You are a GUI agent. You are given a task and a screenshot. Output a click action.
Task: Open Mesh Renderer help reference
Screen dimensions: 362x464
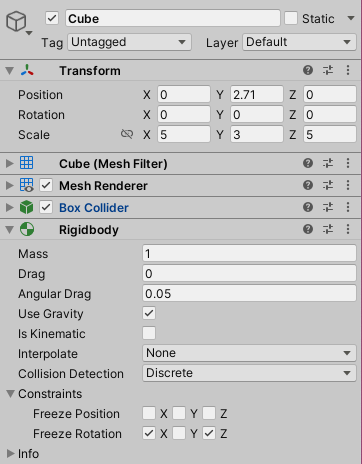click(308, 185)
